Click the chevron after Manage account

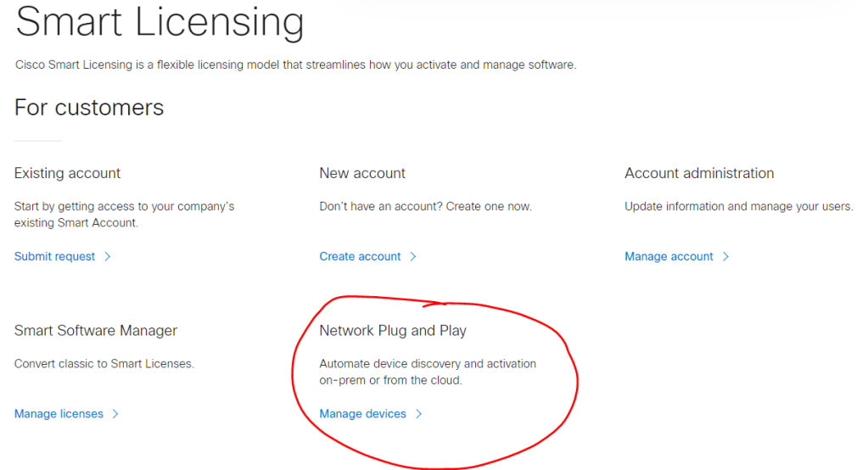pyautogui.click(x=725, y=256)
